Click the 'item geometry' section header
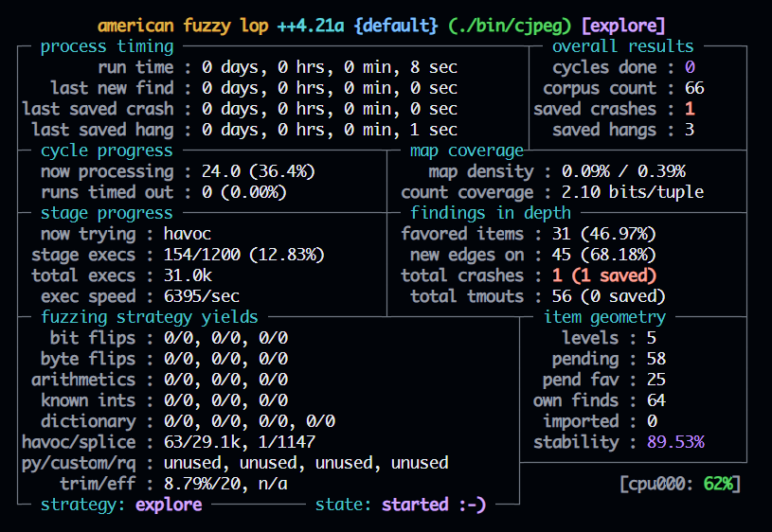772x532 pixels. click(x=604, y=317)
